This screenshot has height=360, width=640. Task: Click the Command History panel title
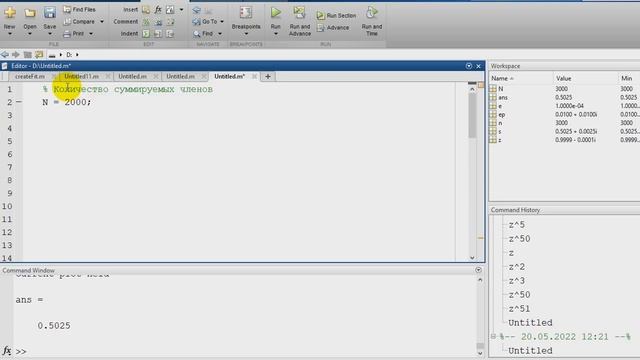pyautogui.click(x=515, y=210)
